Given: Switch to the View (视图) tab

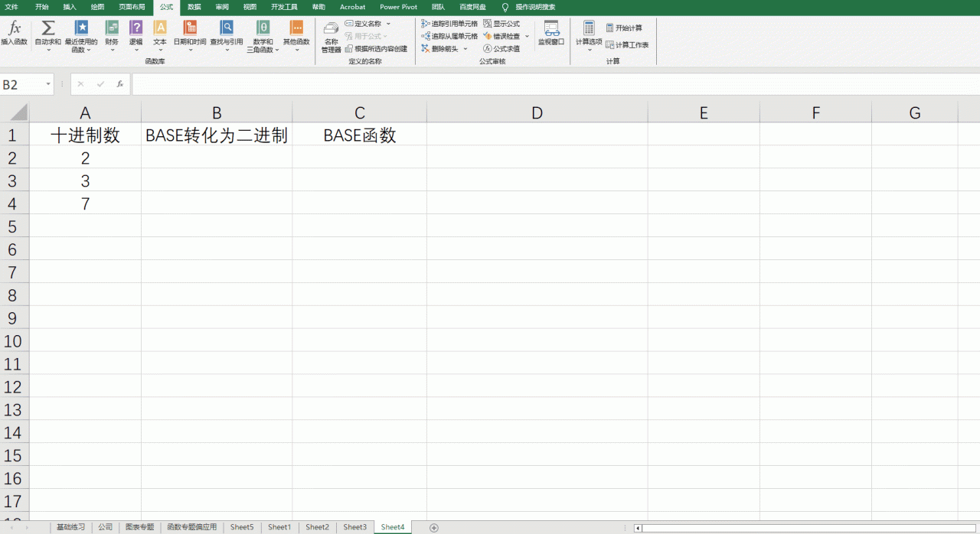Looking at the screenshot, I should (x=250, y=7).
